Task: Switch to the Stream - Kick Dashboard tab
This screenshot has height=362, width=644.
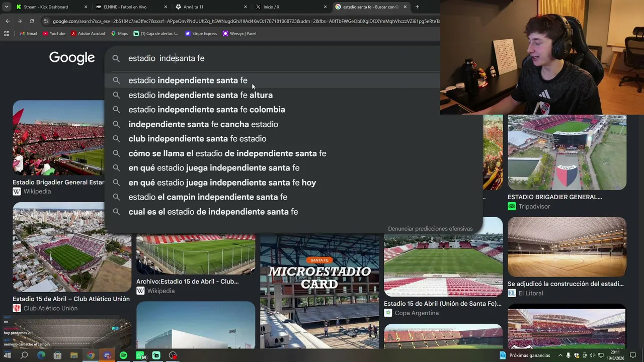Action: point(51,7)
